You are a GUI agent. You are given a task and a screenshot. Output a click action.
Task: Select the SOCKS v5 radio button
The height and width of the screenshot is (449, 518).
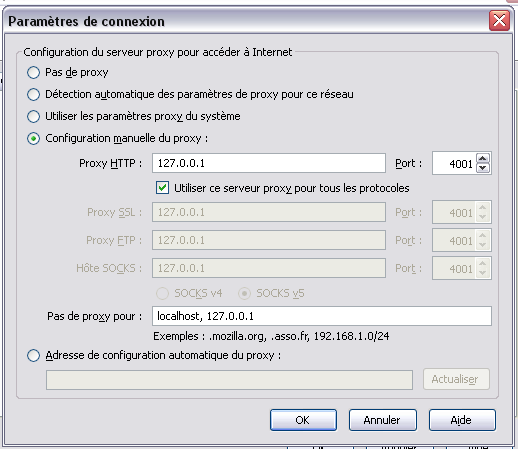tap(244, 294)
